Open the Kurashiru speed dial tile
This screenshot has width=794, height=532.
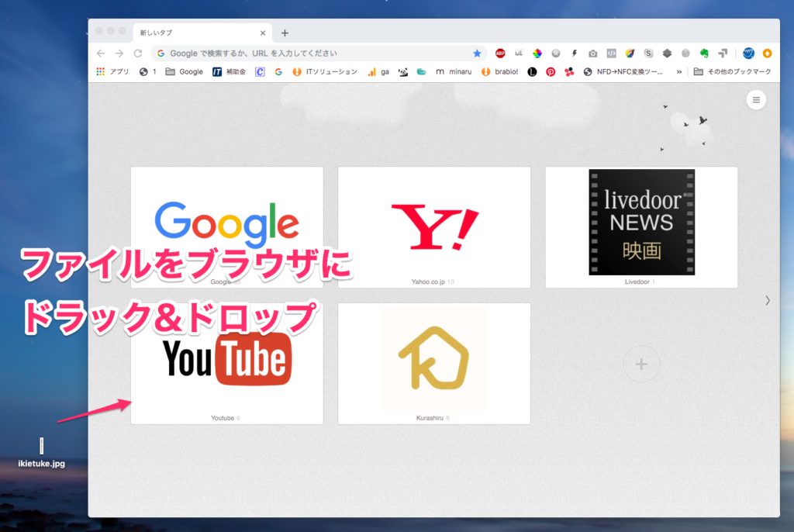pos(434,364)
